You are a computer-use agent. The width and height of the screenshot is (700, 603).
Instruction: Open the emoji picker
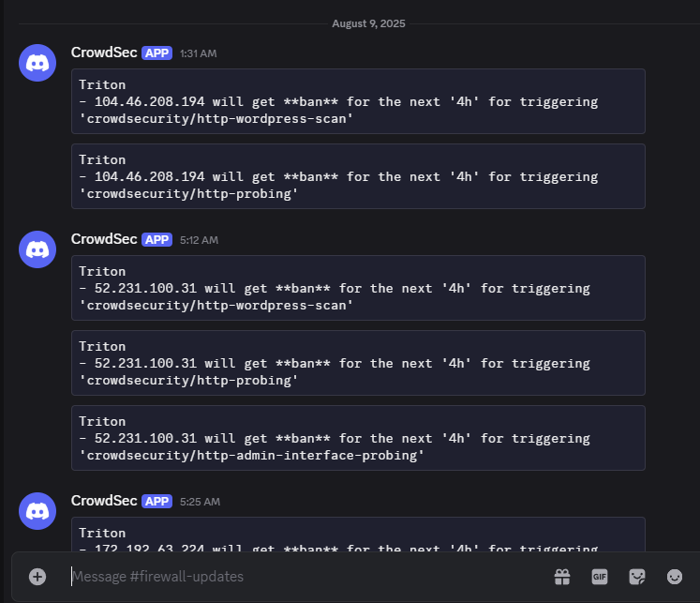tap(675, 576)
